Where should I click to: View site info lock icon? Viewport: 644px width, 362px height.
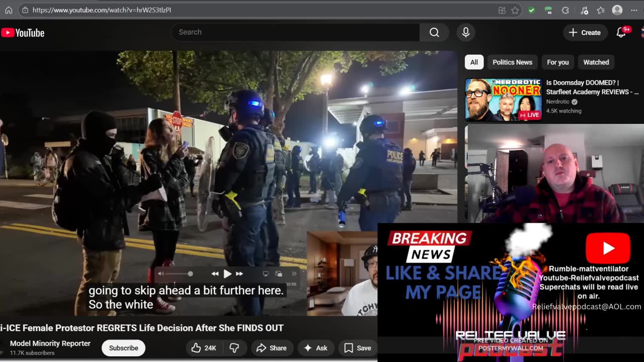click(x=25, y=10)
